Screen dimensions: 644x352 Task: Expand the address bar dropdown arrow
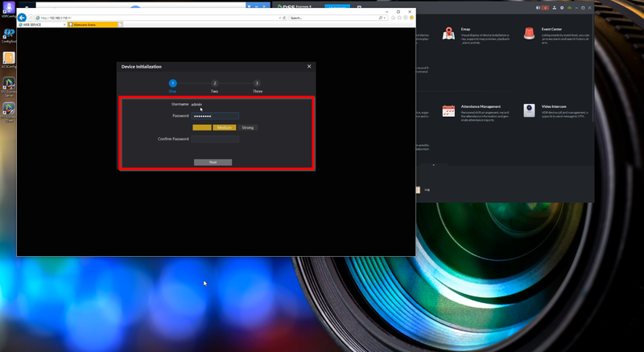280,18
